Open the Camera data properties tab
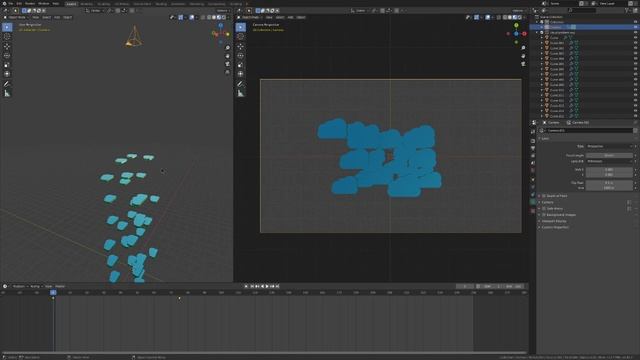The width and height of the screenshot is (640, 360). click(533, 202)
